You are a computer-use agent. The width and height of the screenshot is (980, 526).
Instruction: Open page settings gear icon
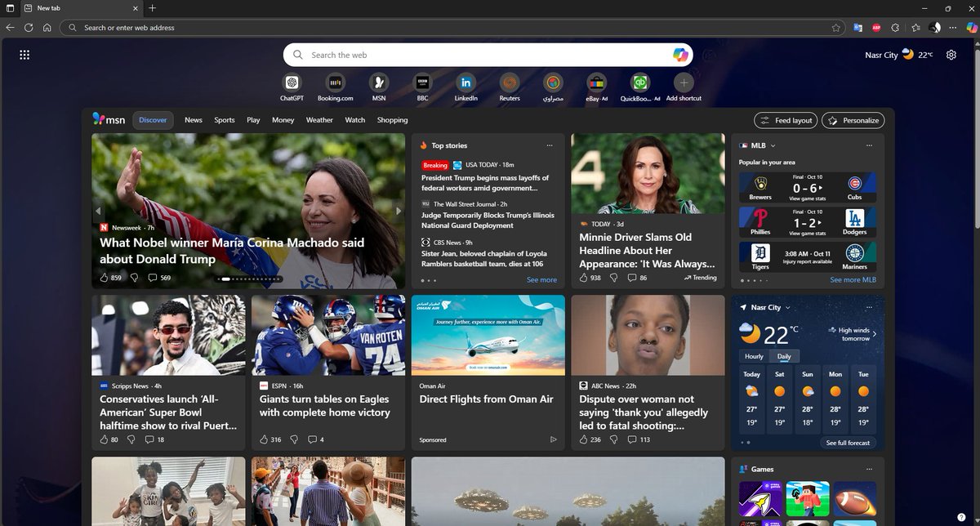click(951, 55)
